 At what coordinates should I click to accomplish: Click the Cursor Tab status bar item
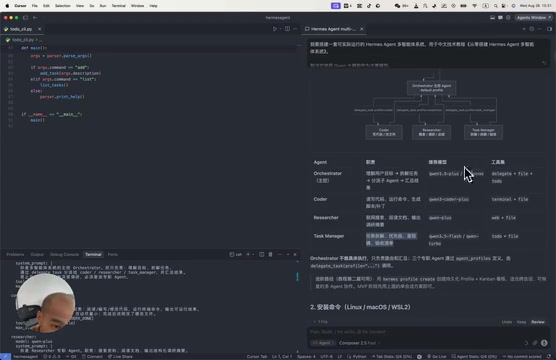(257, 356)
